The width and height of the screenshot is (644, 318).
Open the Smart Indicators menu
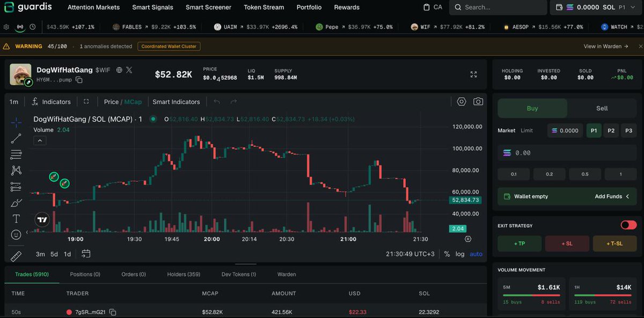tap(176, 102)
